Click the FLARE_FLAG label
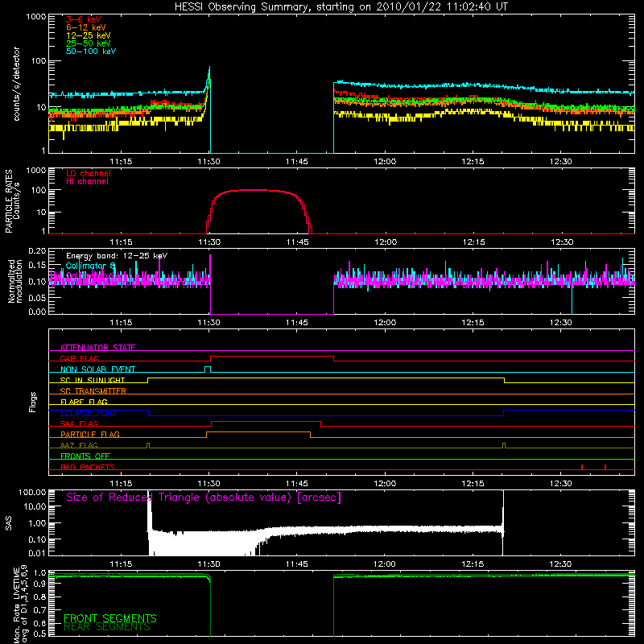 pyautogui.click(x=84, y=402)
